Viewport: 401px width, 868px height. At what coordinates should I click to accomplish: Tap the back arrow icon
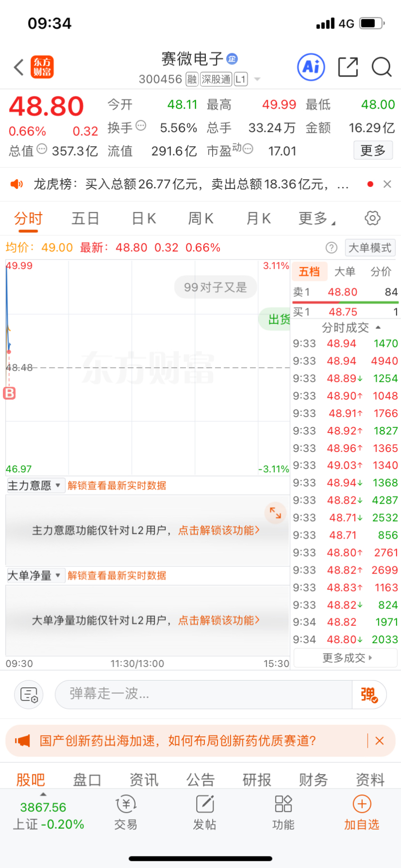point(19,67)
